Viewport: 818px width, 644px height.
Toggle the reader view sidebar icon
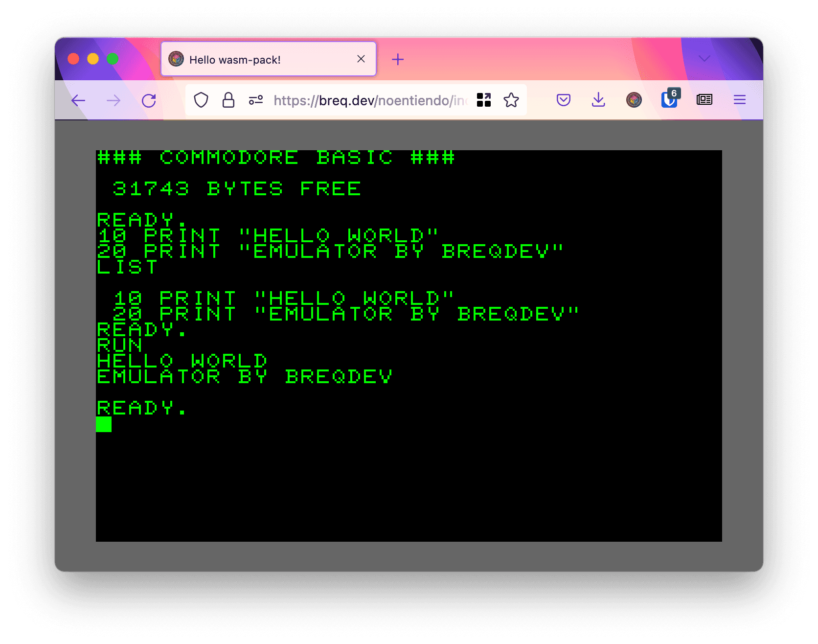[704, 100]
